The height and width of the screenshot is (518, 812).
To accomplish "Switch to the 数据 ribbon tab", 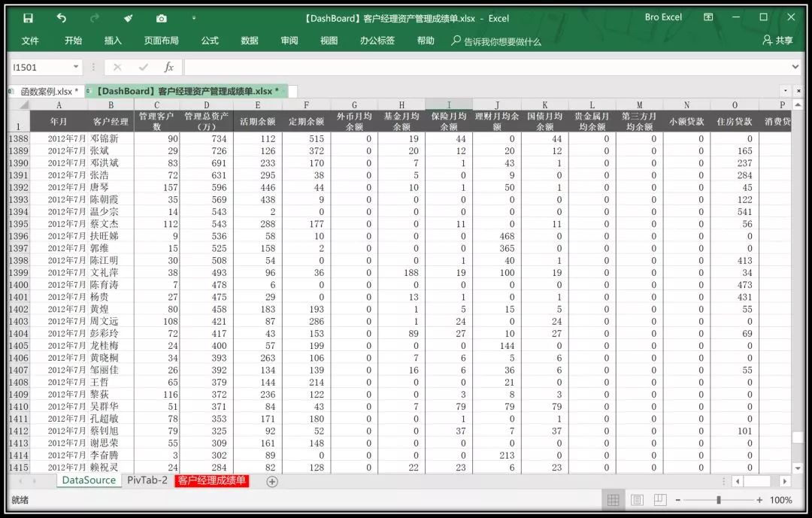I will click(x=249, y=41).
